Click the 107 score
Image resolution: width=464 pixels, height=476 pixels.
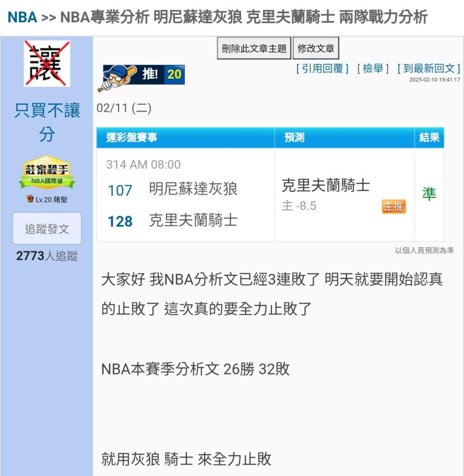120,191
